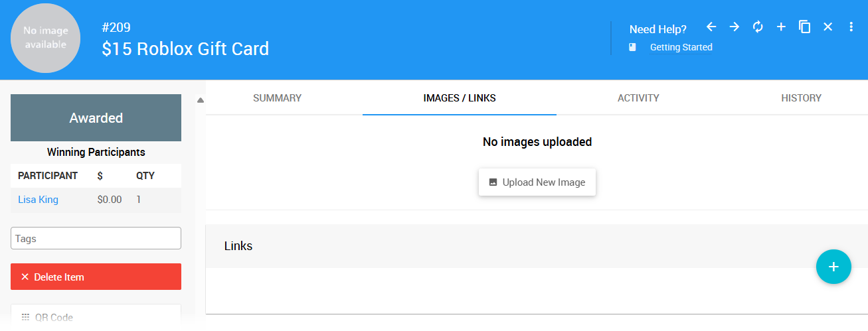Screen dimensions: 868x331
Task: Switch to the Summary tab
Action: pos(277,98)
